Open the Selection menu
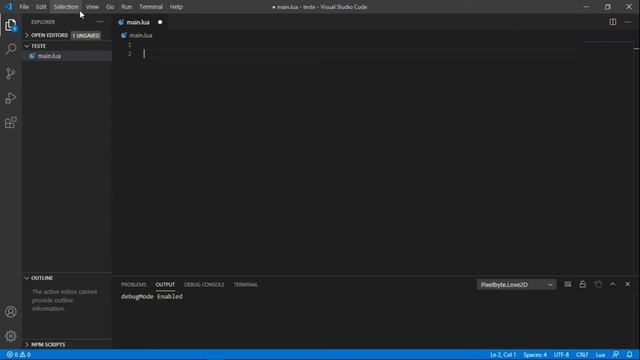The height and width of the screenshot is (360, 640). point(66,7)
